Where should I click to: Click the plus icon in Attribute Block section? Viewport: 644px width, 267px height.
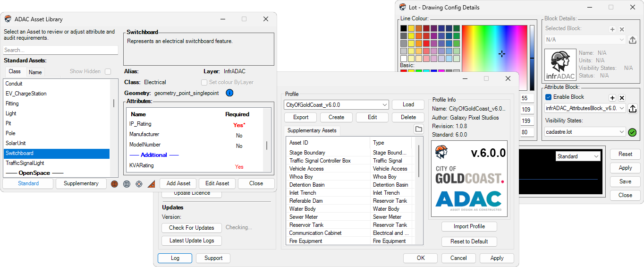tap(612, 98)
